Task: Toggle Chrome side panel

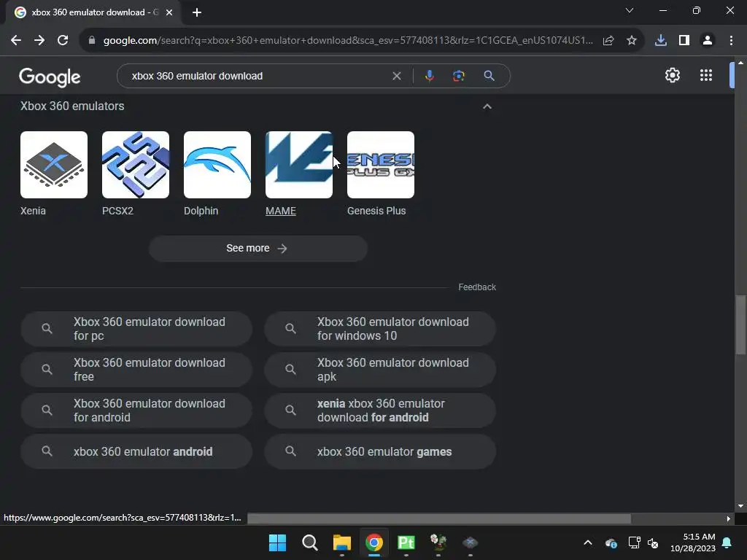Action: [x=684, y=41]
